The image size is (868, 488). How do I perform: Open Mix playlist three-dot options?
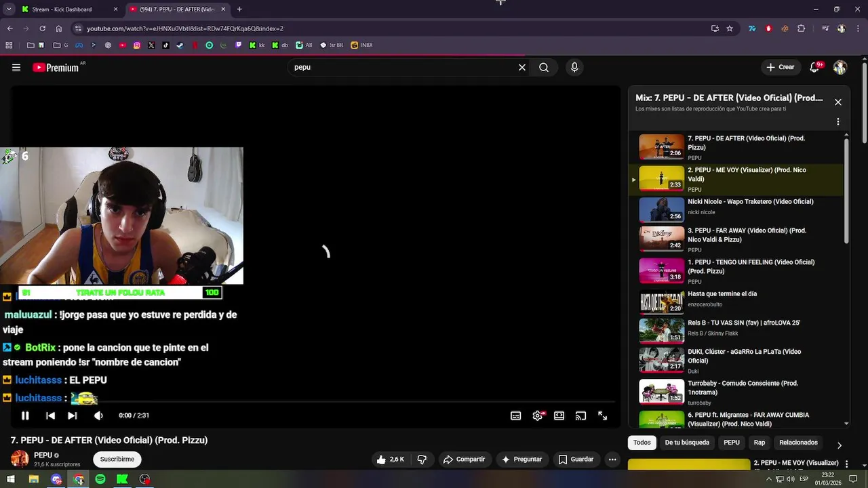click(838, 122)
